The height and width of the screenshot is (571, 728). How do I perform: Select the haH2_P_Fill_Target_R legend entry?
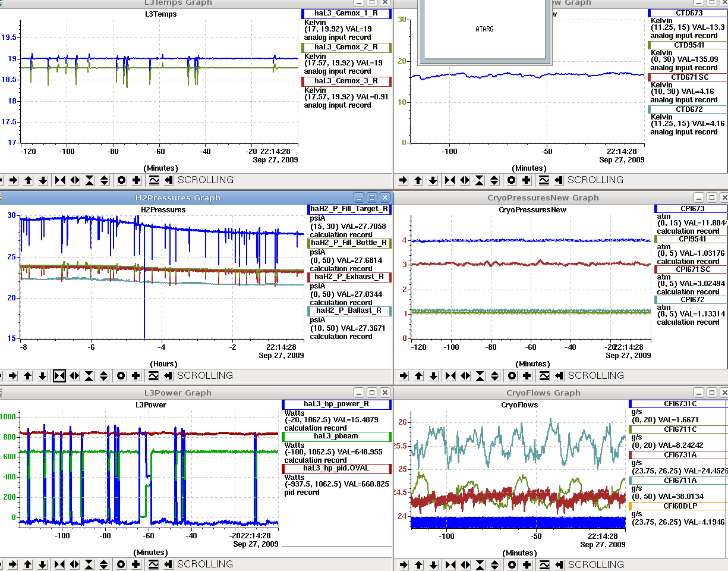[x=350, y=209]
